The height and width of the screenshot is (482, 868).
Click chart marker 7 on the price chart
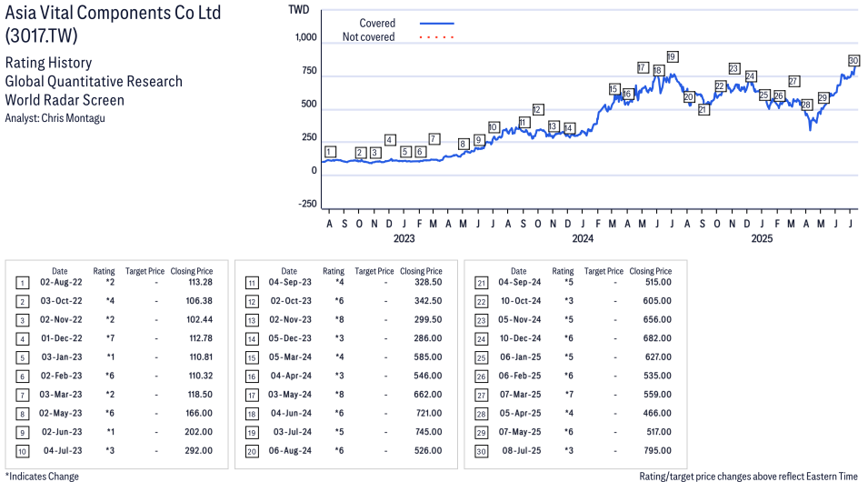pyautogui.click(x=434, y=139)
